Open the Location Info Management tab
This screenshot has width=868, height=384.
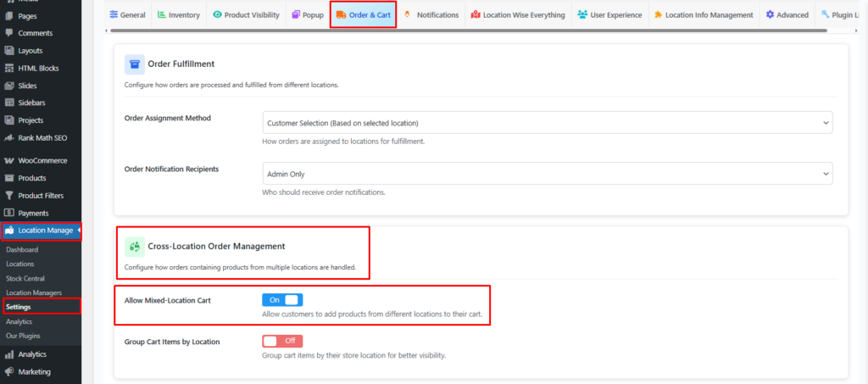(x=703, y=15)
